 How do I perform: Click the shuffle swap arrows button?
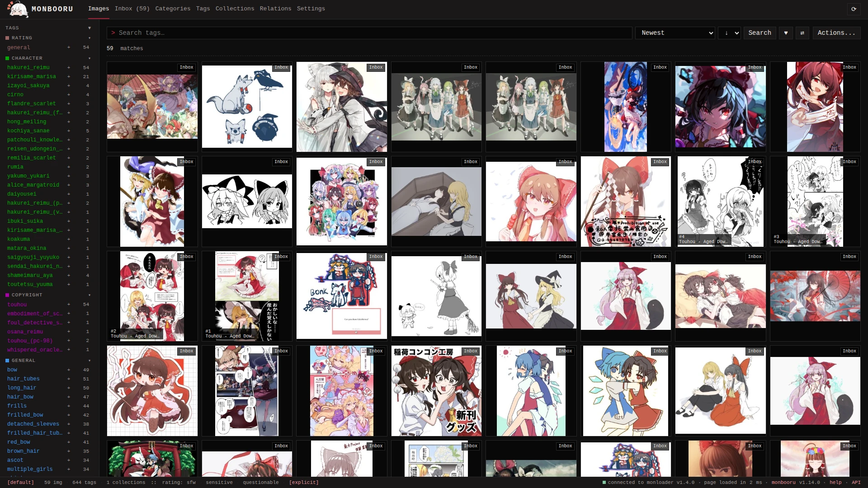[x=802, y=33]
